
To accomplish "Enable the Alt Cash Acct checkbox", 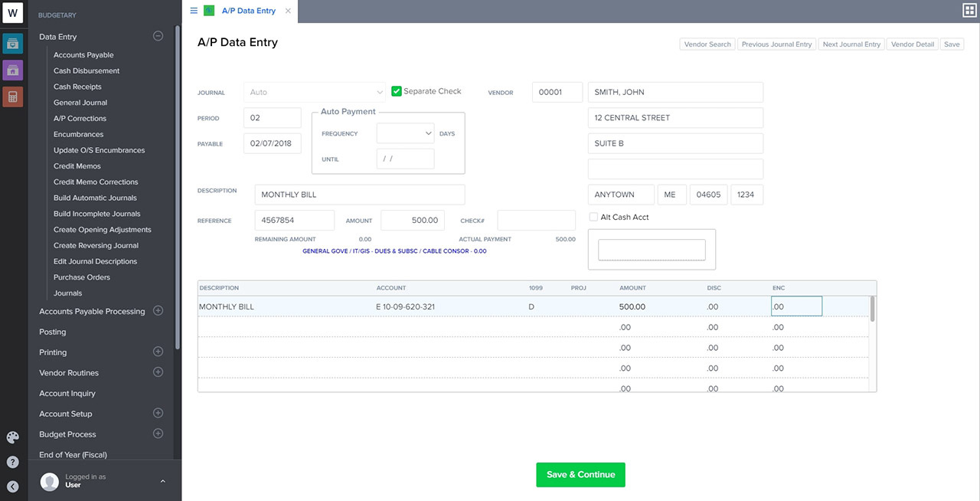I will pyautogui.click(x=593, y=217).
